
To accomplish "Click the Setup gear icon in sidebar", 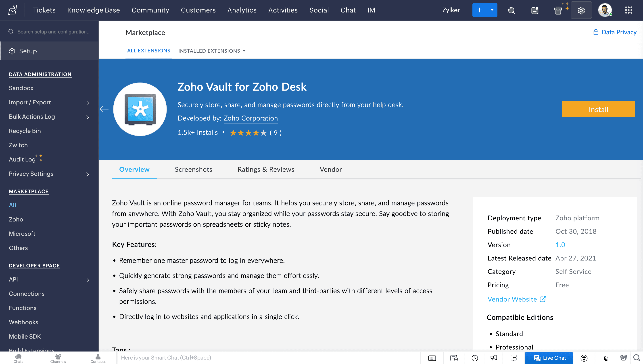I will 12,51.
